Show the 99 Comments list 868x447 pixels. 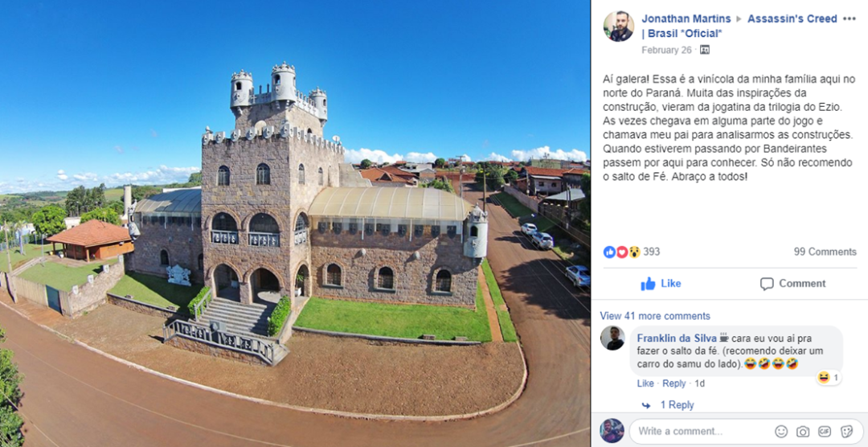coord(825,252)
